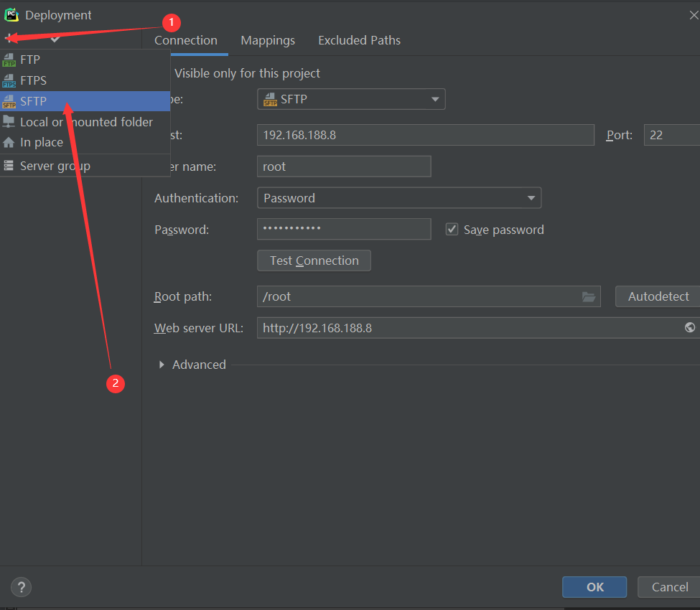Click the user name field root
The width and height of the screenshot is (700, 610).
point(344,166)
